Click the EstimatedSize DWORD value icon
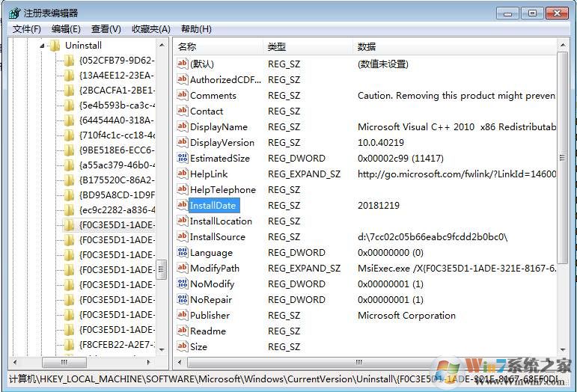 (182, 159)
